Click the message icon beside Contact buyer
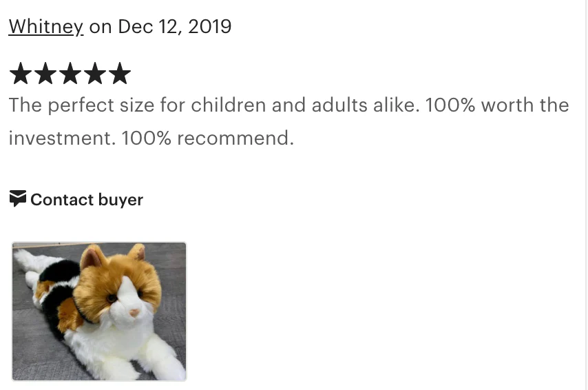The height and width of the screenshot is (390, 588). pos(18,198)
